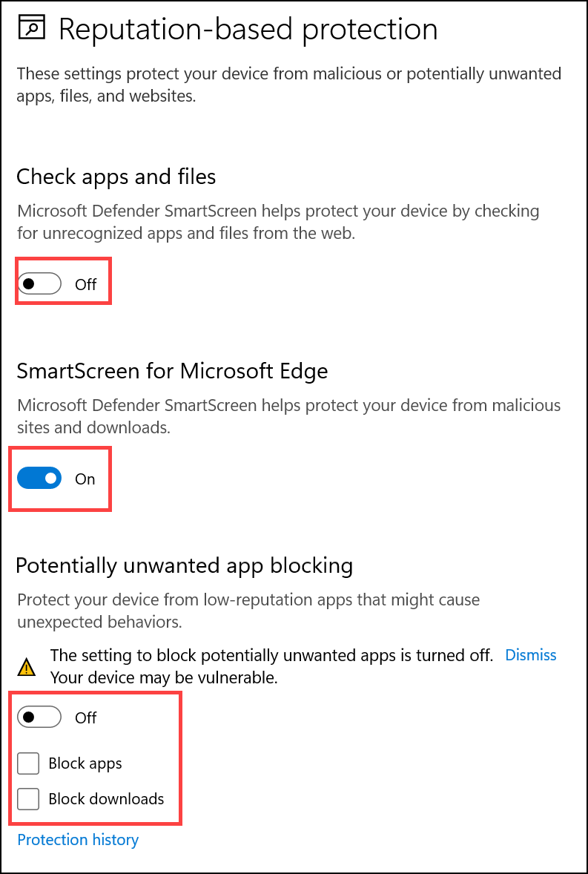Open Protection history
This screenshot has width=588, height=874.
coord(77,839)
